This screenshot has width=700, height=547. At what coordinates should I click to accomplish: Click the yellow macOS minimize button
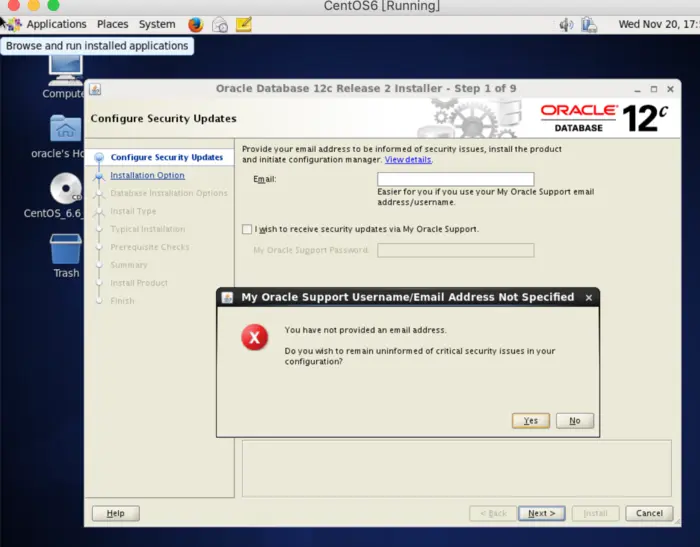[x=33, y=4]
